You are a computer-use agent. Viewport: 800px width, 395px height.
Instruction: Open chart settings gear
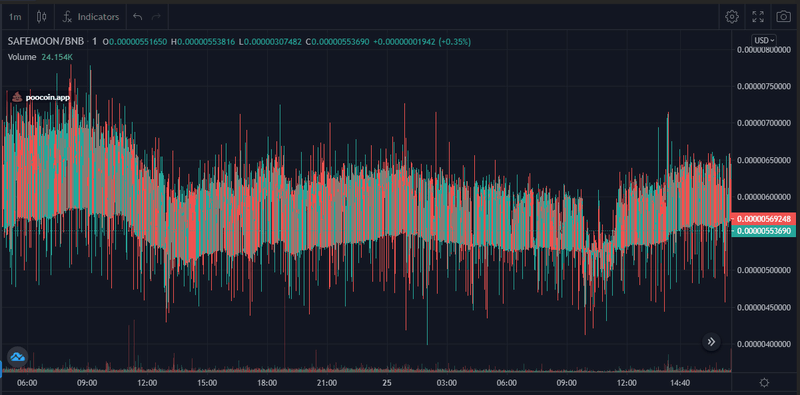(732, 17)
